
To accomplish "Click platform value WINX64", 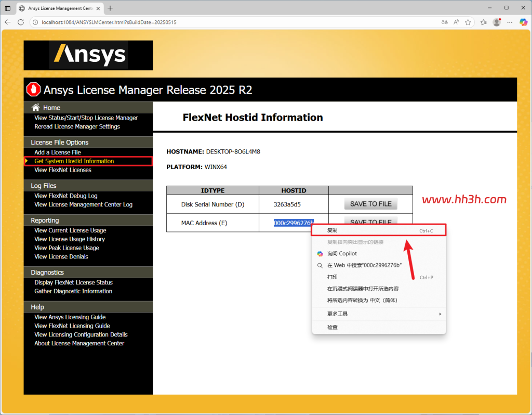I will 216,167.
